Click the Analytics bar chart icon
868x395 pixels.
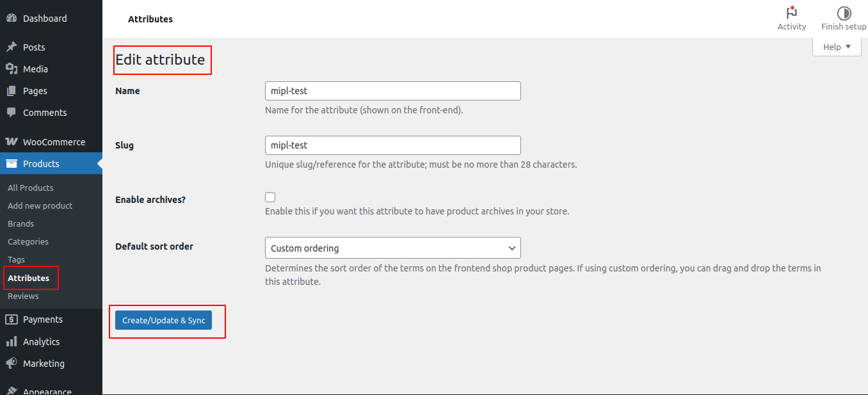click(12, 341)
